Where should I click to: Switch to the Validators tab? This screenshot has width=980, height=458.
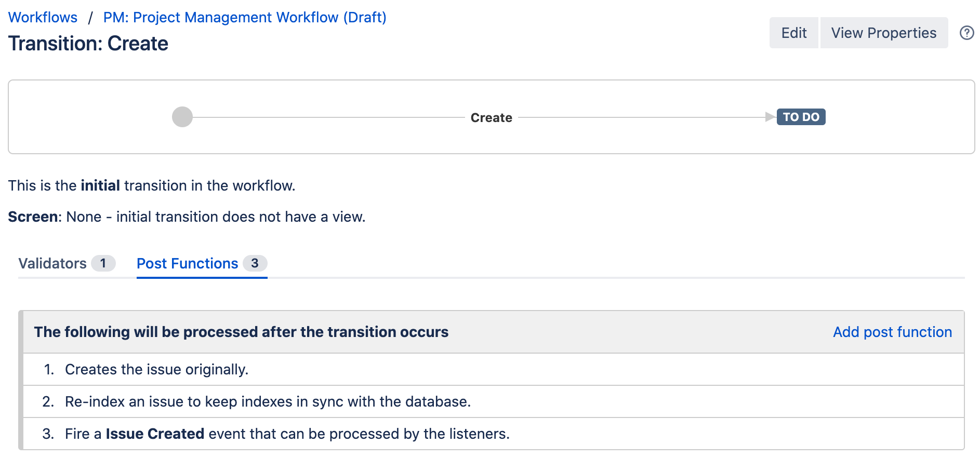coord(53,263)
